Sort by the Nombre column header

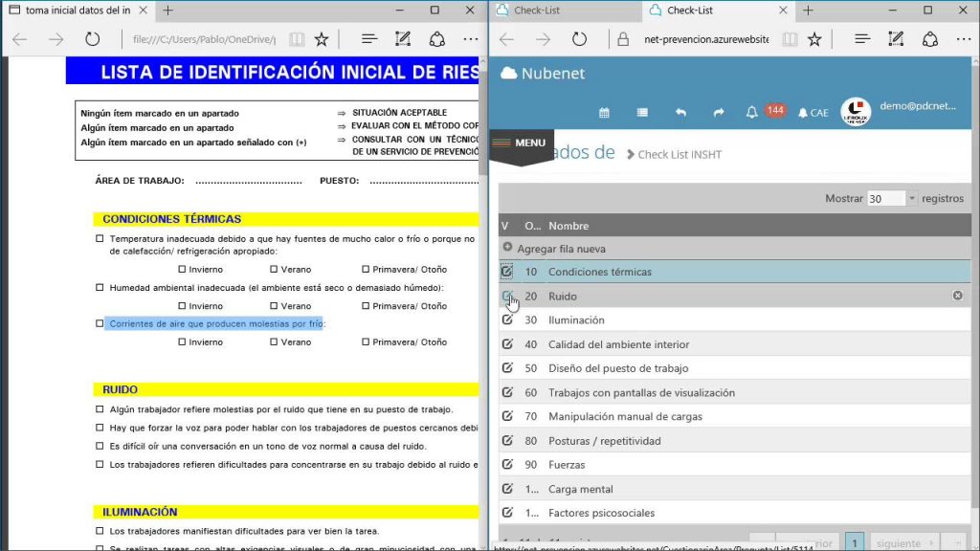click(568, 226)
